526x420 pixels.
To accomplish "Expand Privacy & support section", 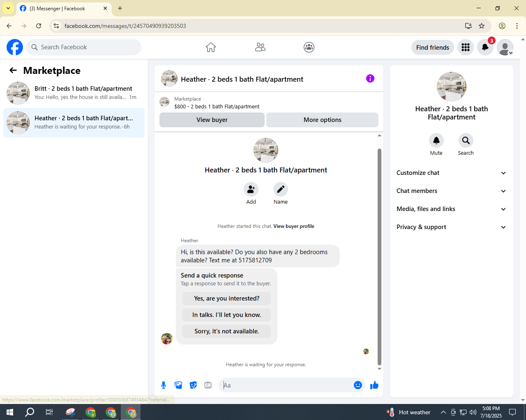I will tap(451, 227).
